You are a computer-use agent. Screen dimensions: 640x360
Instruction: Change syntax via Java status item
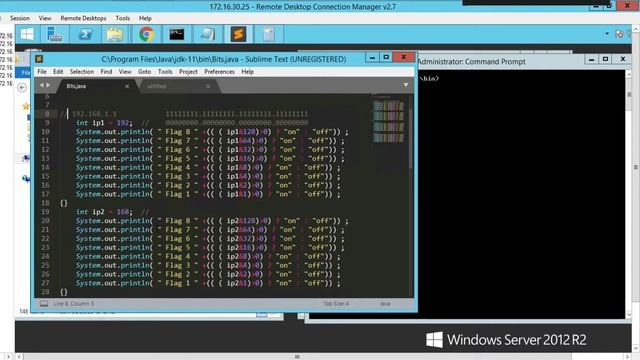pos(385,304)
